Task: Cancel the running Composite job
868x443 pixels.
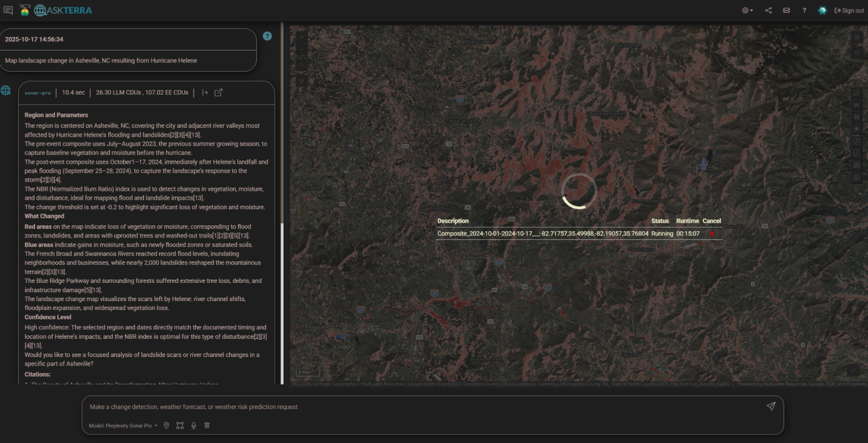Action: pyautogui.click(x=712, y=233)
